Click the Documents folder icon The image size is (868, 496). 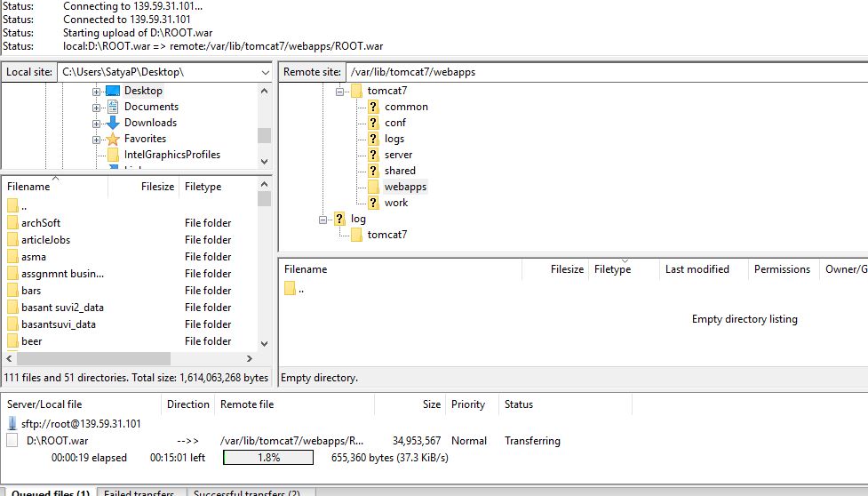112,107
